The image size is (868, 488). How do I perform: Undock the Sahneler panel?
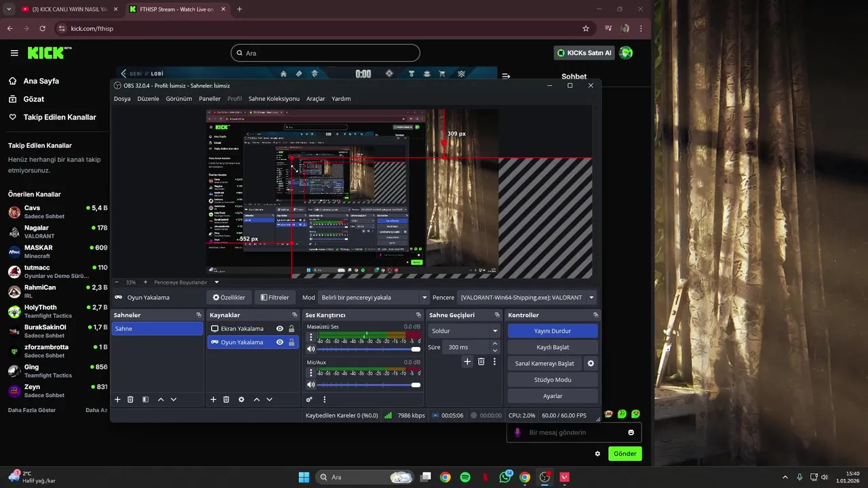click(199, 315)
